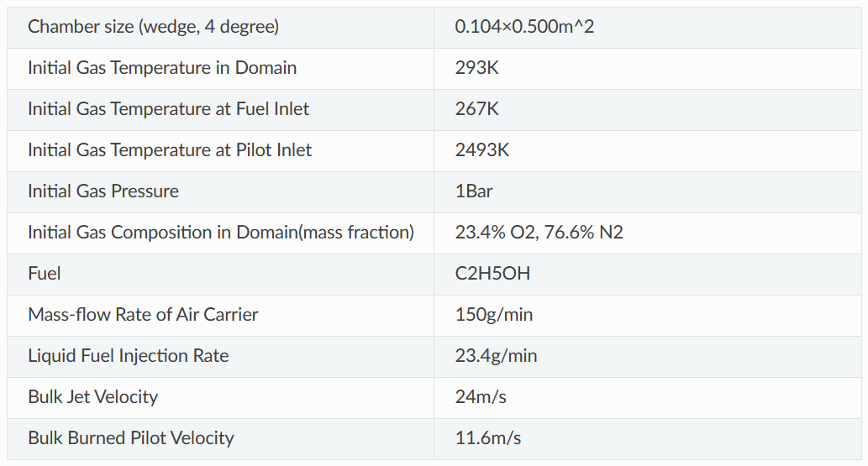Select the 1Bar pressure value
Screen dimensions: 868x466
pos(473,191)
